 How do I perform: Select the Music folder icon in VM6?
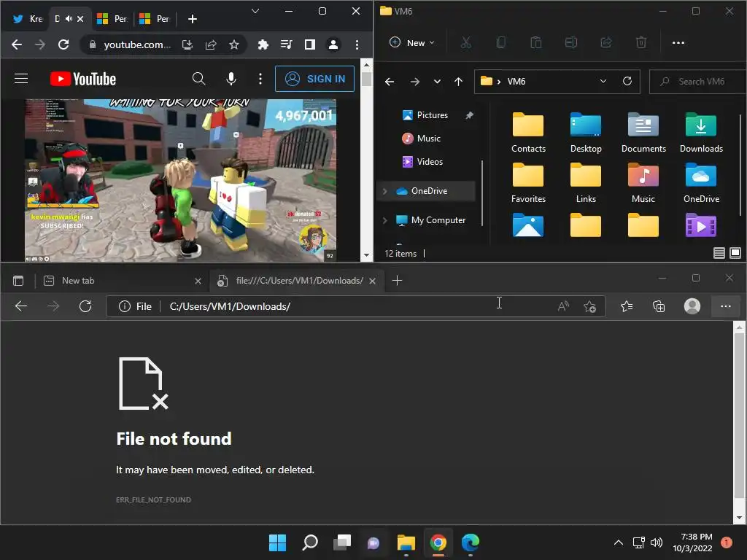[x=643, y=183]
